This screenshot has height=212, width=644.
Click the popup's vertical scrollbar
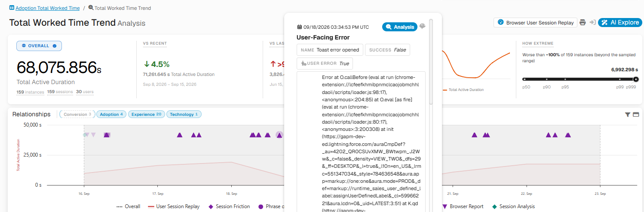tap(431, 61)
